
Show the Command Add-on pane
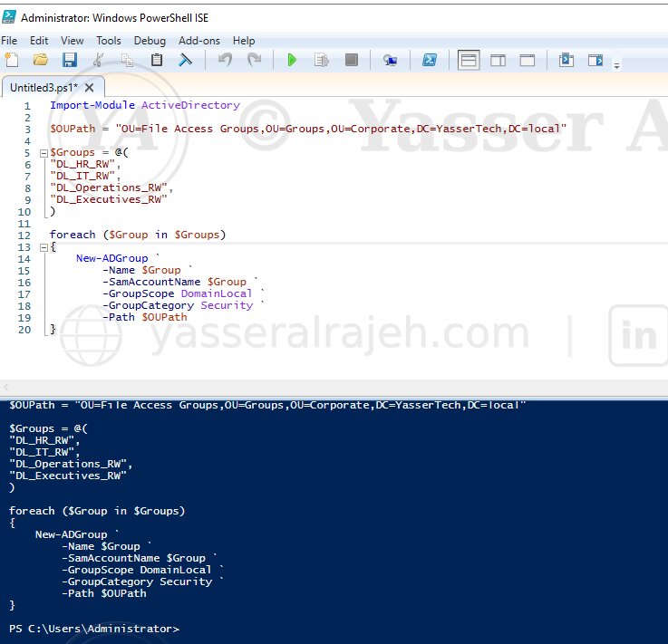tap(595, 60)
